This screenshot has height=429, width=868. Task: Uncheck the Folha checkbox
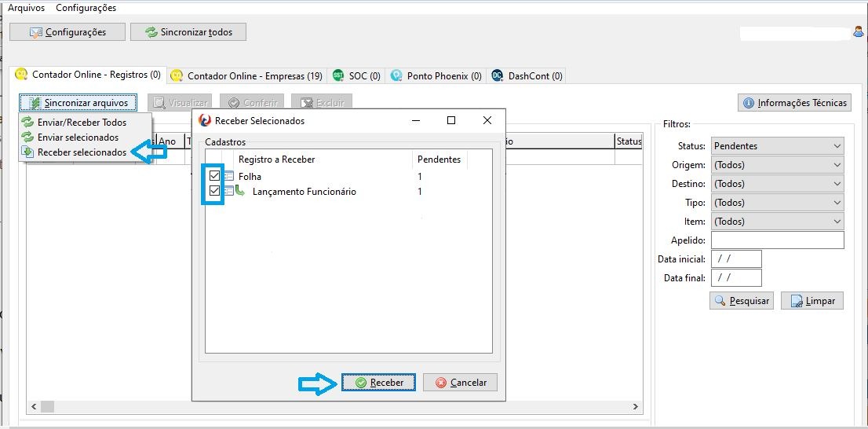215,176
